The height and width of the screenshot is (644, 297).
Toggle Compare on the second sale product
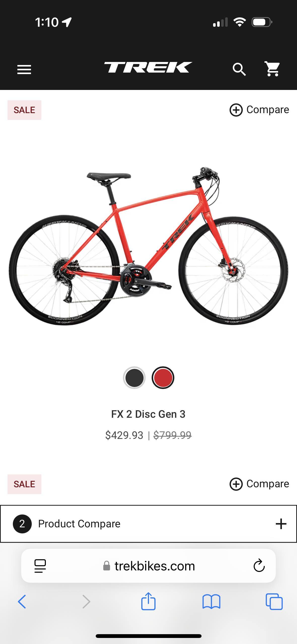click(259, 484)
